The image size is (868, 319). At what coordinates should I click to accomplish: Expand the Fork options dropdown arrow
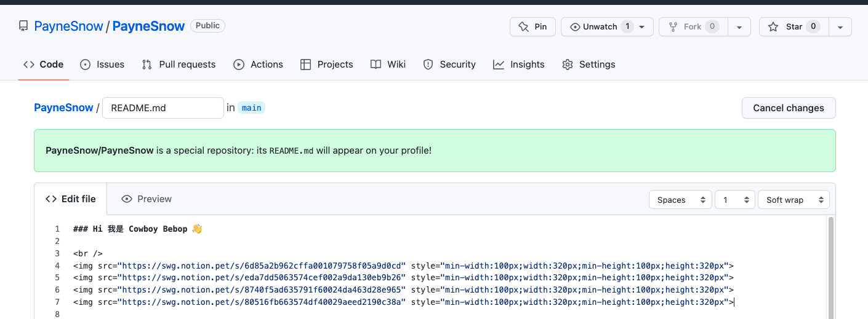pos(739,27)
